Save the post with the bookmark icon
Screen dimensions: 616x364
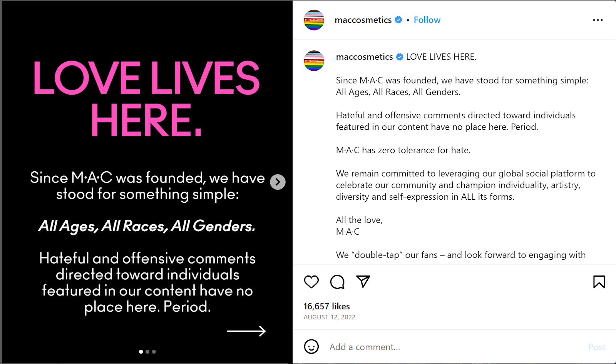pyautogui.click(x=599, y=282)
